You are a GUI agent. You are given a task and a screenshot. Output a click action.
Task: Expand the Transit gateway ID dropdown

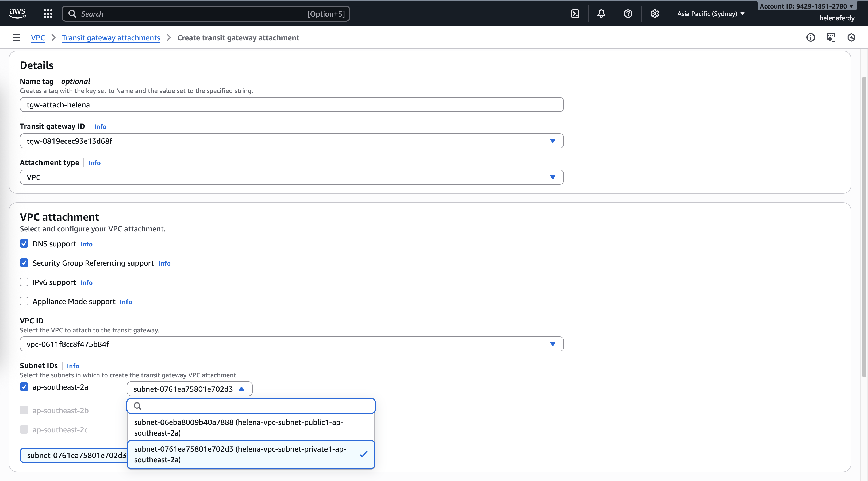tap(291, 141)
